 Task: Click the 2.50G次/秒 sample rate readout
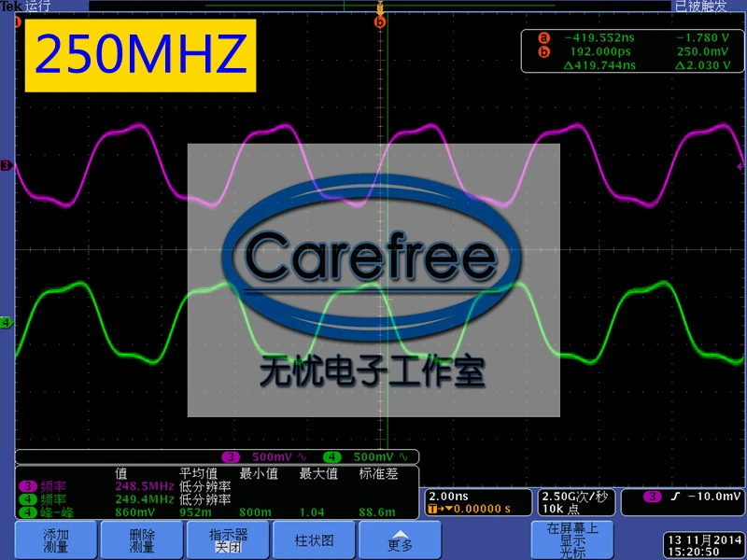pyautogui.click(x=575, y=497)
